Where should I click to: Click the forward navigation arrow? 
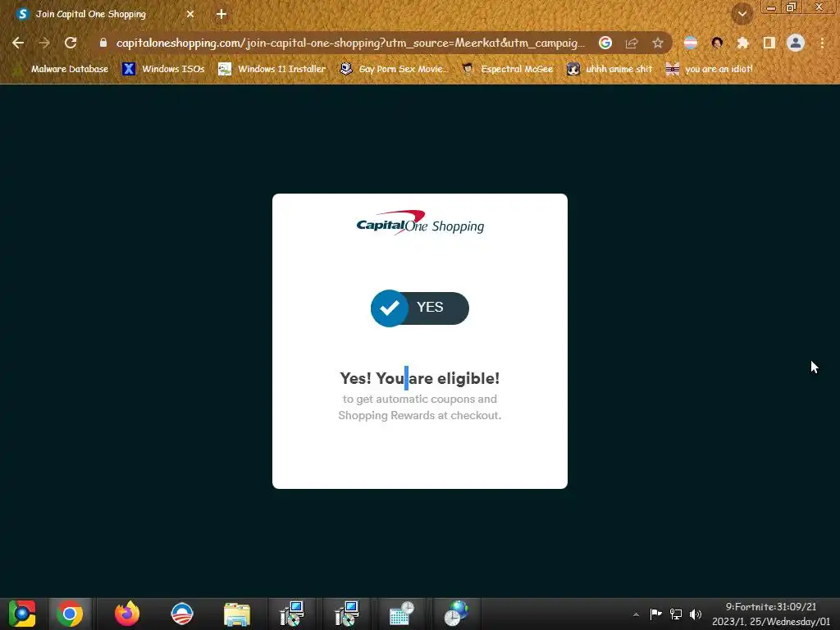click(44, 43)
